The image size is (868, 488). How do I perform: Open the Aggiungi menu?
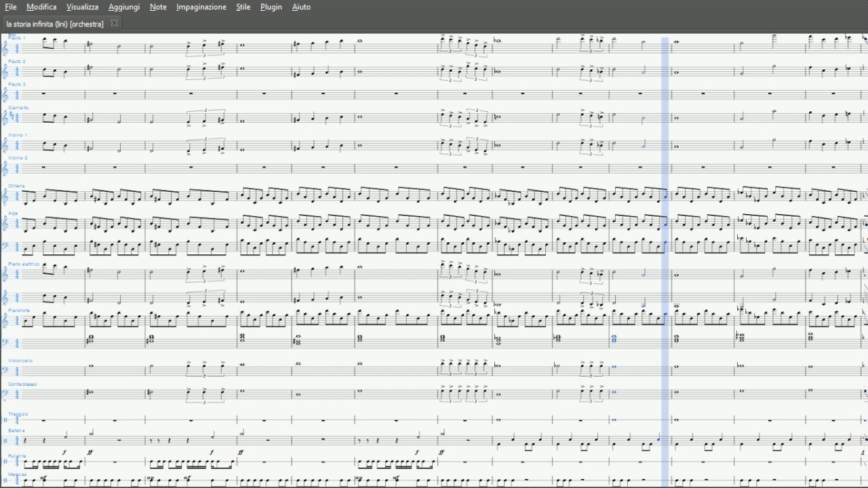(124, 7)
